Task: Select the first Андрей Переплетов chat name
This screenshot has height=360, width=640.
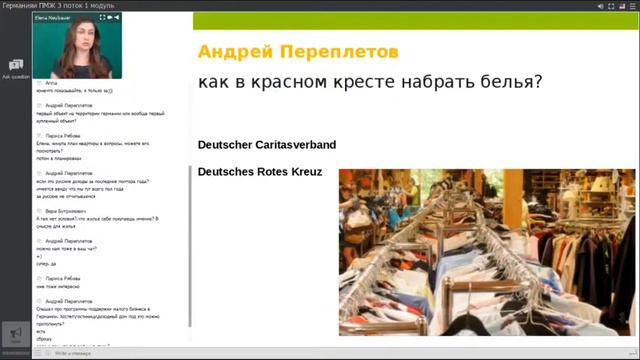Action: coord(69,106)
